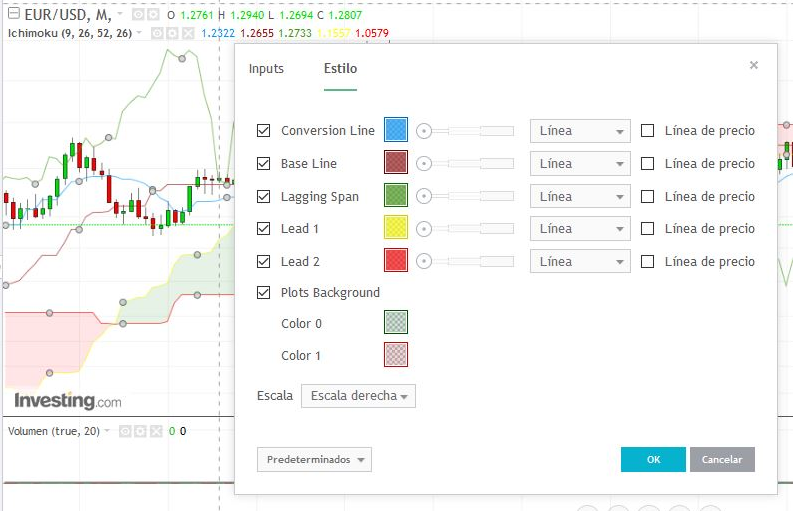Image resolution: width=793 pixels, height=511 pixels.
Task: Open Lagging Span plot type Línea dropdown
Action: tap(580, 196)
